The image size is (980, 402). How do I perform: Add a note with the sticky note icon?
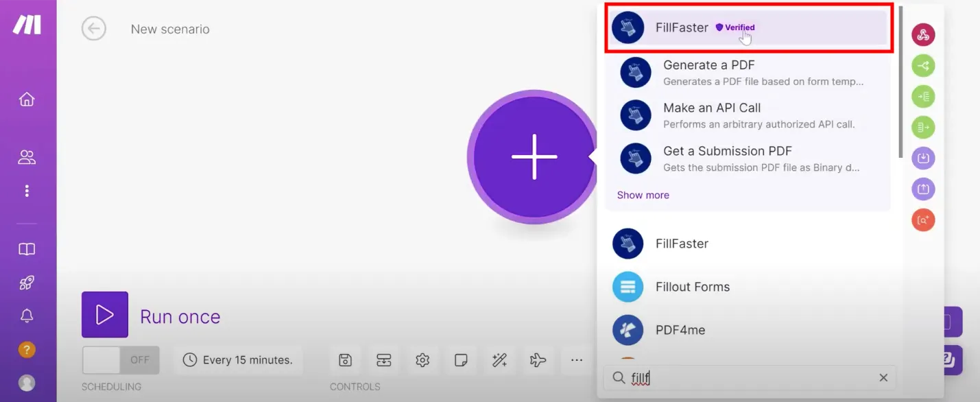(x=461, y=360)
